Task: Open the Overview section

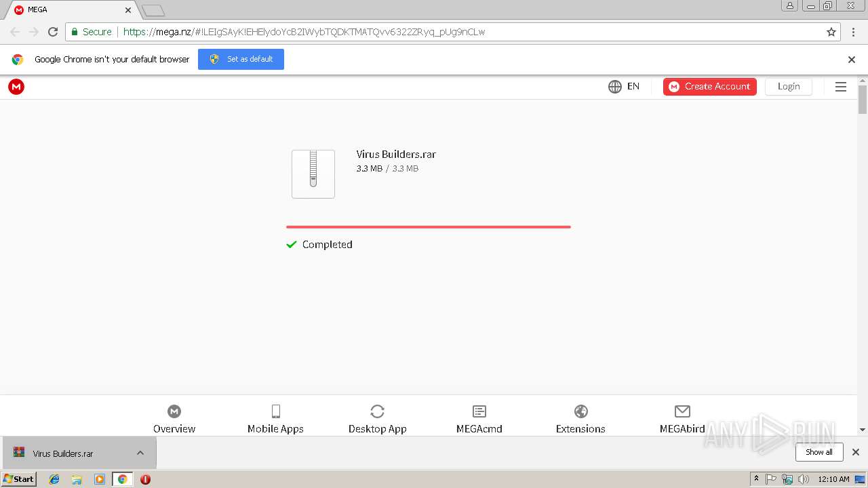Action: (x=174, y=419)
